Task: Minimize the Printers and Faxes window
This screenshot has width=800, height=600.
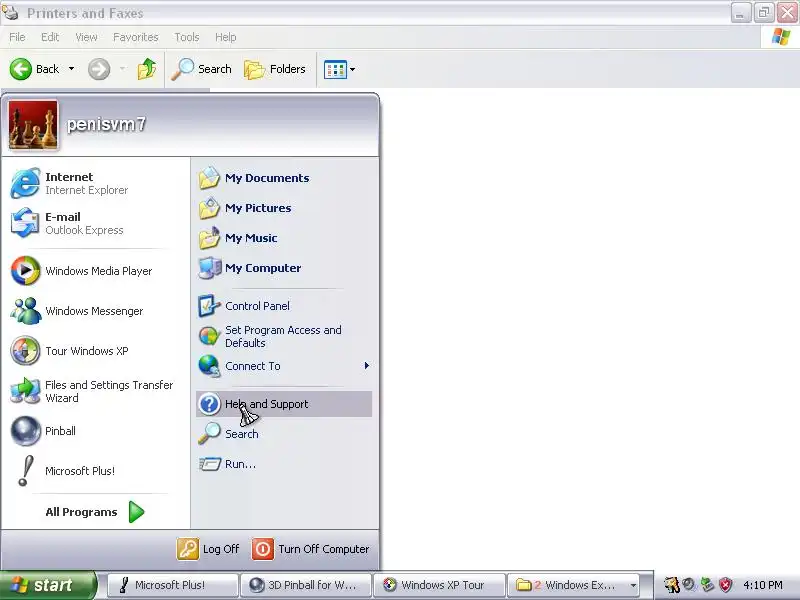Action: click(740, 12)
